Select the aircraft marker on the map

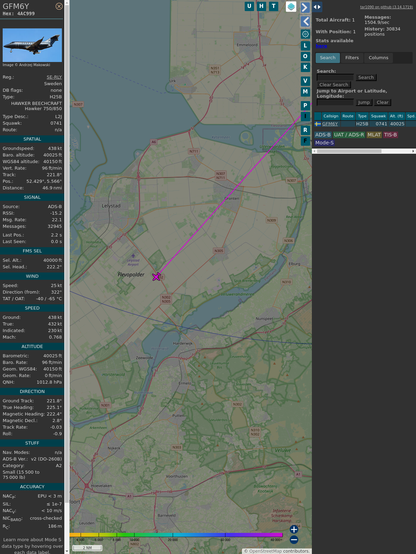(x=156, y=277)
